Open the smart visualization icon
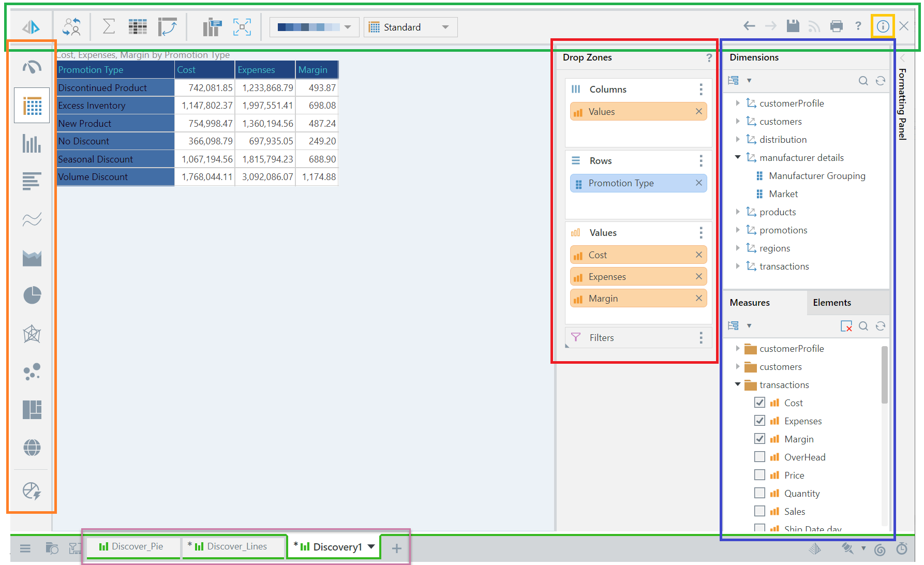The height and width of the screenshot is (565, 924). coord(32,490)
